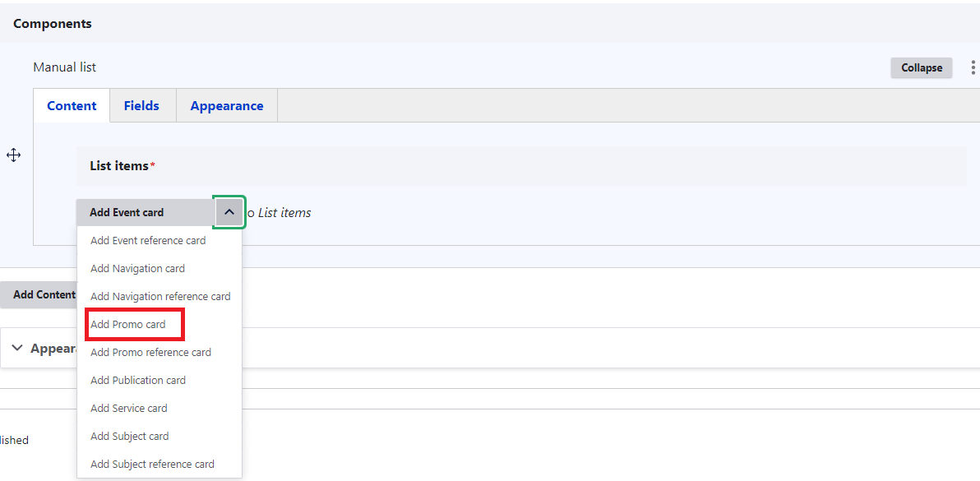Screen dimensions: 980x481
Task: Click the Collapse button
Action: (x=921, y=67)
